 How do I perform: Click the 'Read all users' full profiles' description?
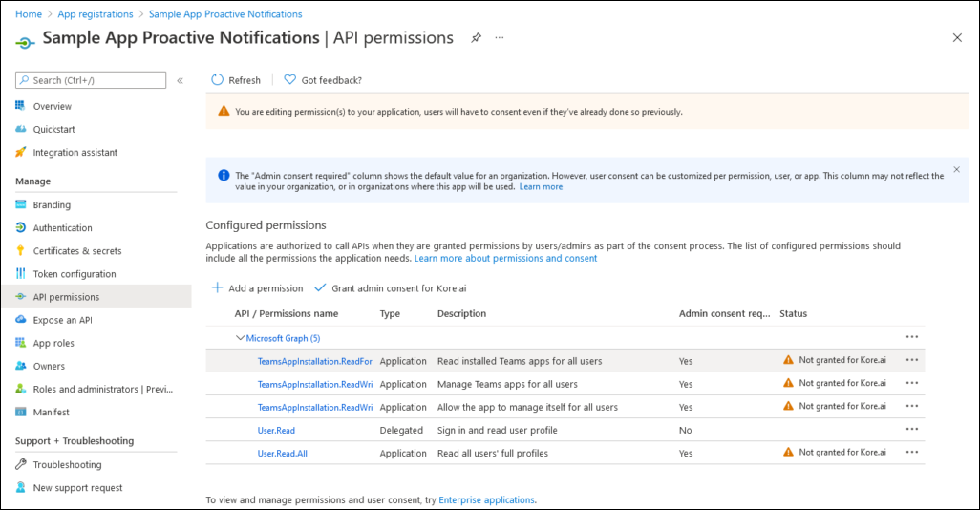click(493, 453)
